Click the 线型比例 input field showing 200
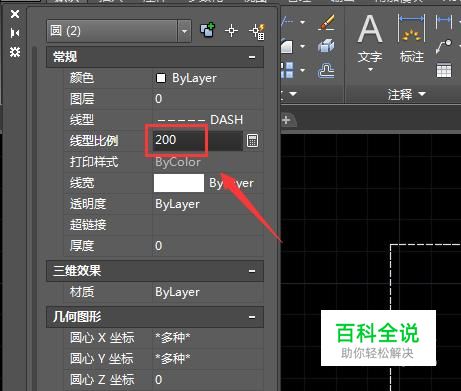This screenshot has width=461, height=391. pyautogui.click(x=198, y=140)
